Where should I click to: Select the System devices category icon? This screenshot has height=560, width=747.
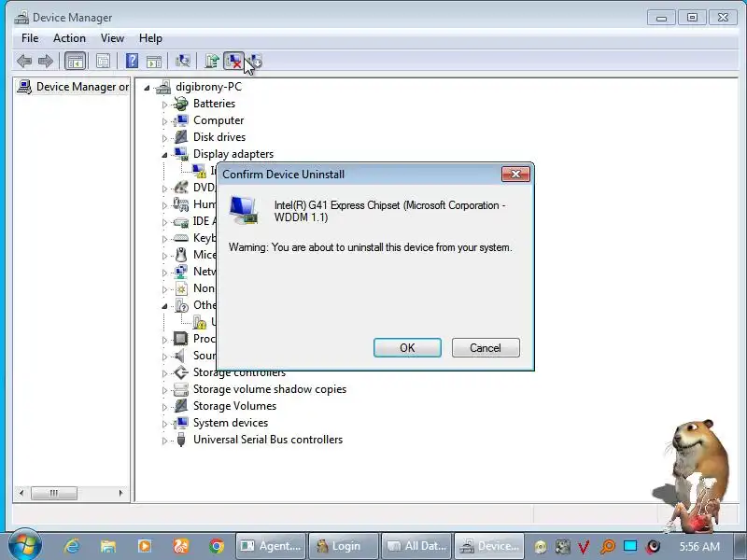[181, 423]
